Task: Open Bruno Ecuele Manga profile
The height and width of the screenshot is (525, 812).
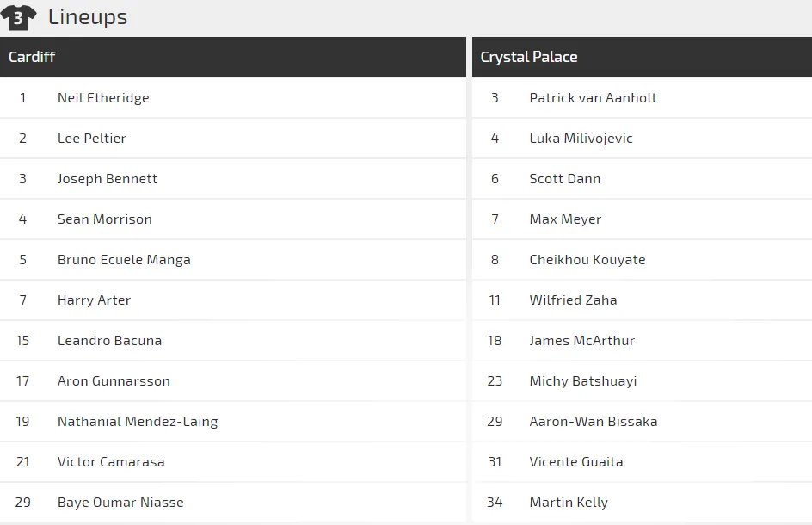Action: (124, 260)
